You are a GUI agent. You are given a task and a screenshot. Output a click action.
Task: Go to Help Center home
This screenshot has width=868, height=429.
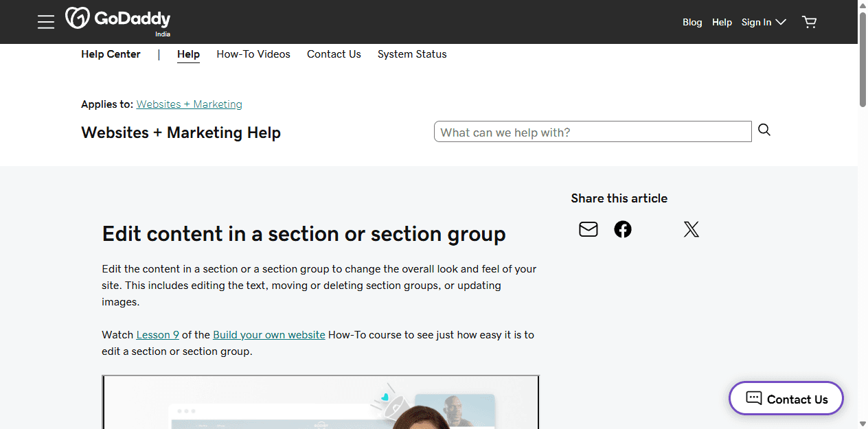111,54
